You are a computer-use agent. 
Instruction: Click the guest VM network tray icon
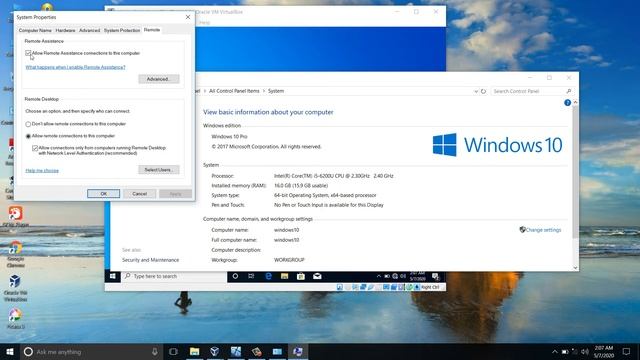pos(395,276)
